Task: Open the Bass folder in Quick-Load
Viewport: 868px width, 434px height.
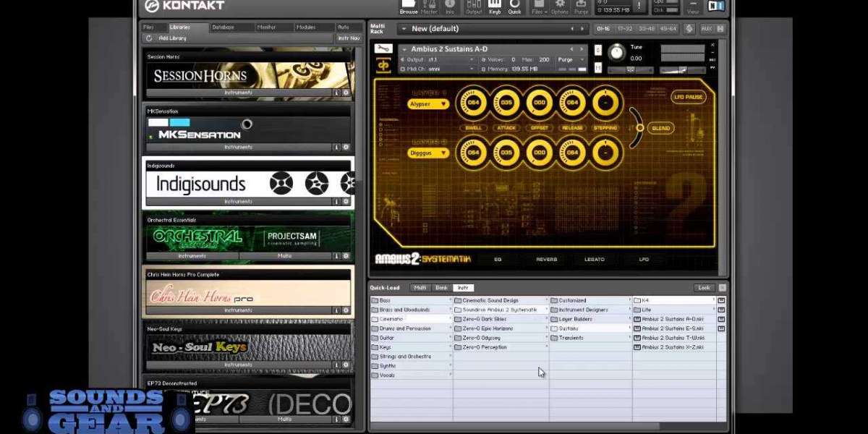Action: point(411,300)
